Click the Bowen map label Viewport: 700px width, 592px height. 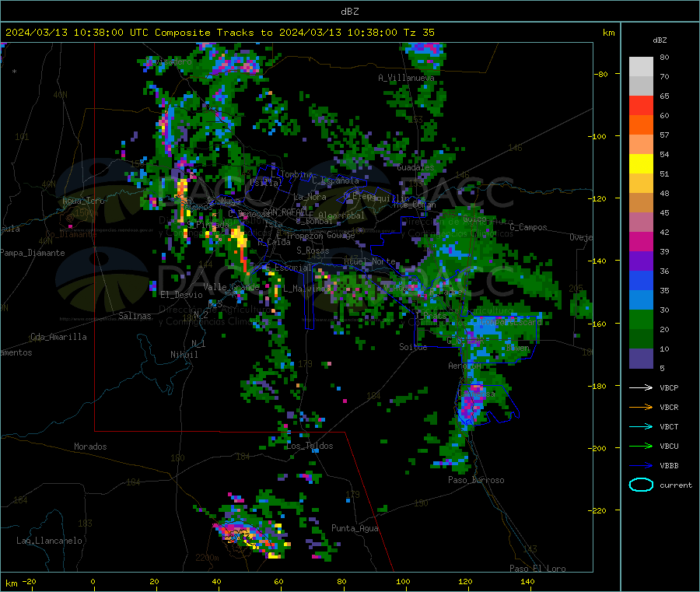pos(518,347)
